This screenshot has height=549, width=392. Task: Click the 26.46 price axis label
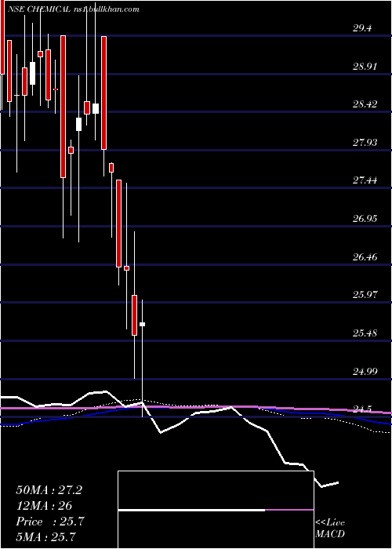(365, 257)
